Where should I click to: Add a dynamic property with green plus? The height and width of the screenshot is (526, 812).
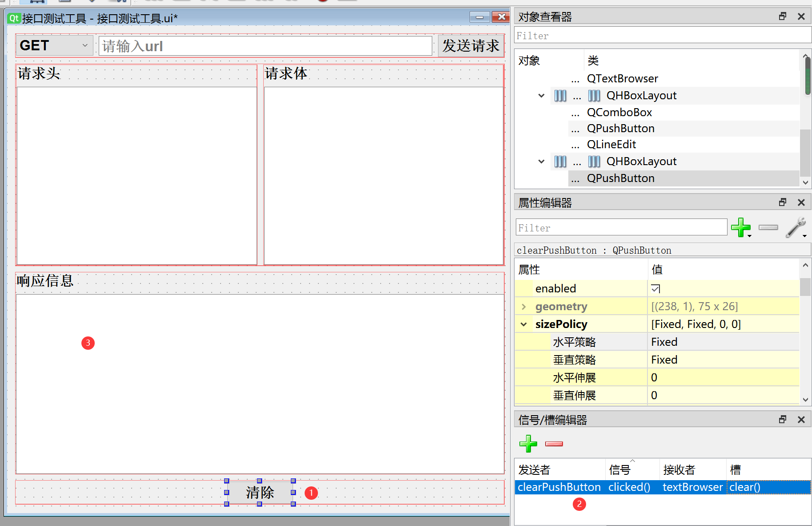[741, 227]
